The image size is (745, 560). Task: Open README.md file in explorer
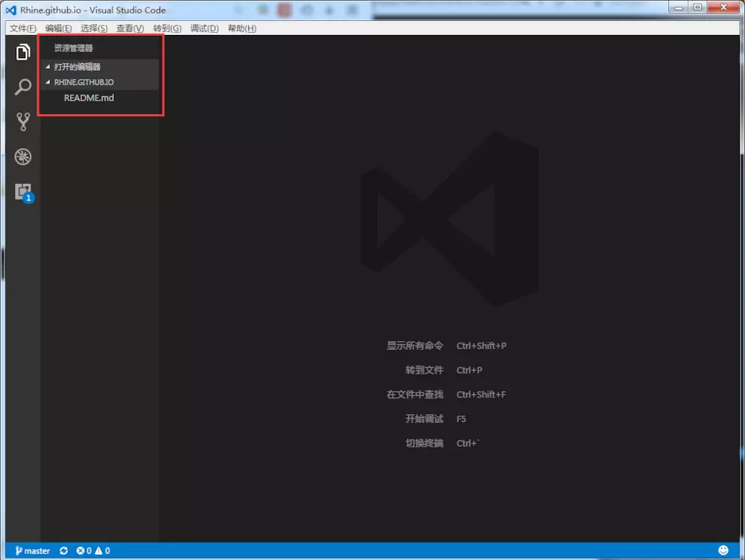click(x=89, y=98)
